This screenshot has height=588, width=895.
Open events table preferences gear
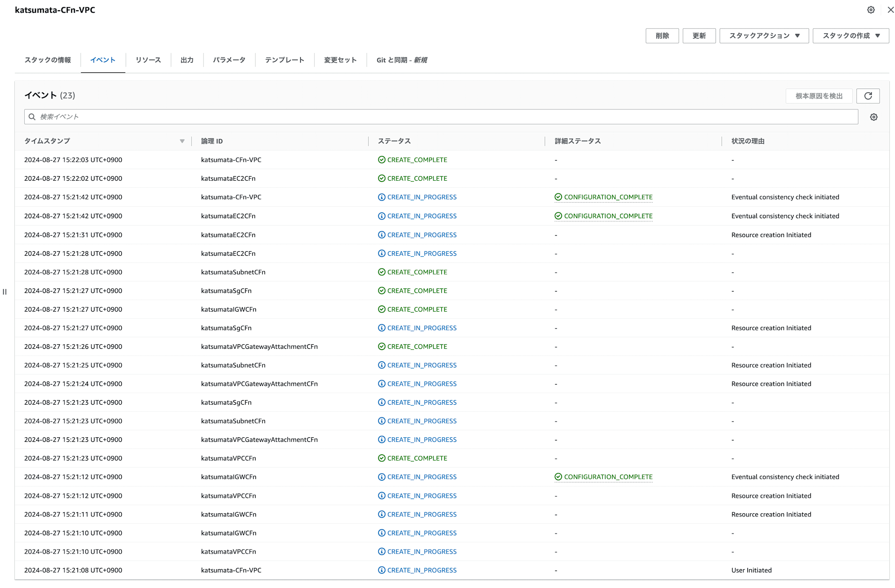874,117
